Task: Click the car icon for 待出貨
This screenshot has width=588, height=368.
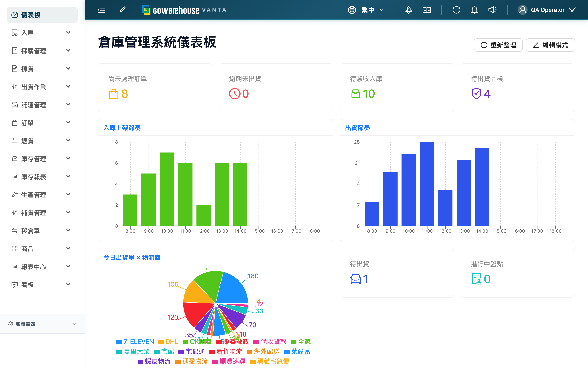Action: coord(355,279)
